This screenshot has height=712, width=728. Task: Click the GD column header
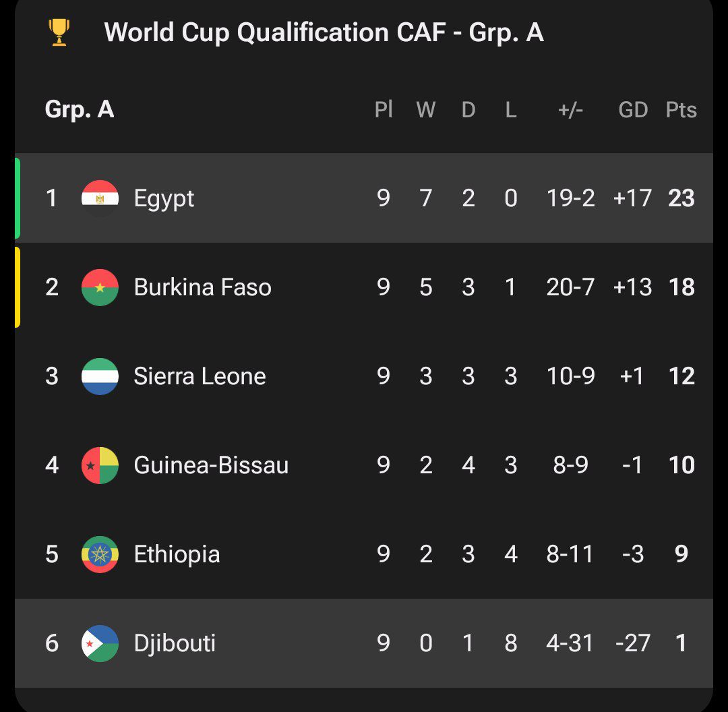pyautogui.click(x=633, y=110)
